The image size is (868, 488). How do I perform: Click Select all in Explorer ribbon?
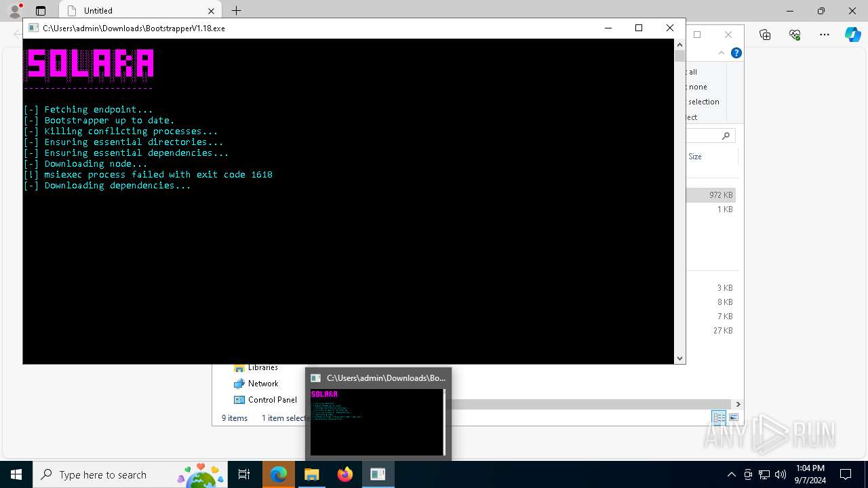pyautogui.click(x=692, y=72)
